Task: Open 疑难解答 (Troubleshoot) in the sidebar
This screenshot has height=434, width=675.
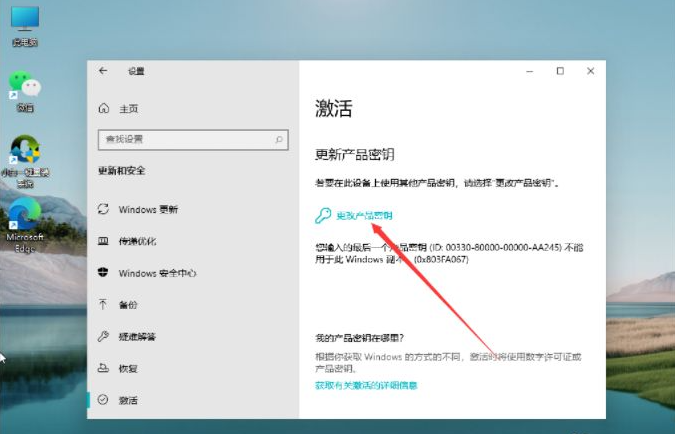Action: pyautogui.click(x=137, y=336)
